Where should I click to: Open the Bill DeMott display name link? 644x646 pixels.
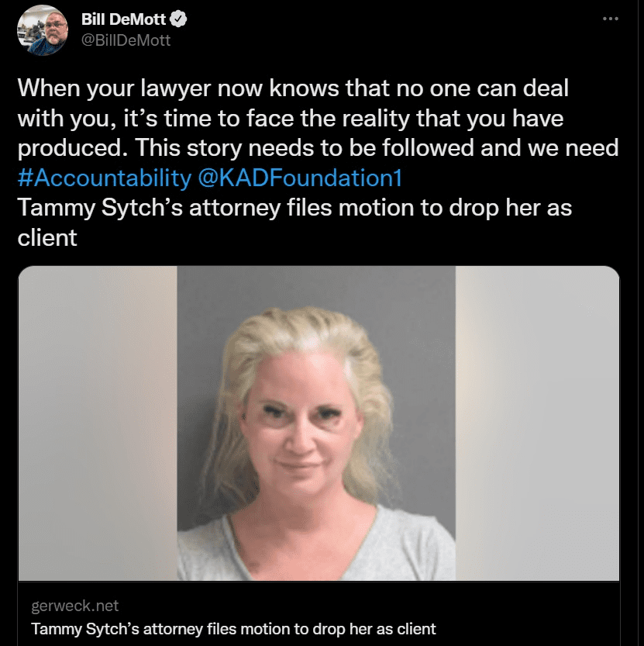pyautogui.click(x=123, y=19)
